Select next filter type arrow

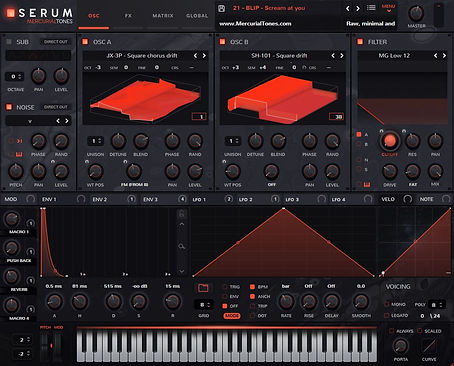pyautogui.click(x=444, y=56)
